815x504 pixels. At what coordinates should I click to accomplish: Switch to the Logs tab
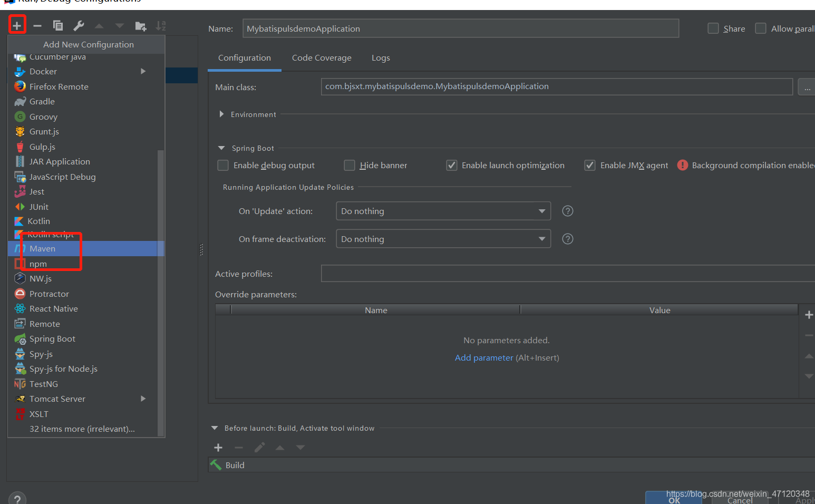(x=381, y=58)
